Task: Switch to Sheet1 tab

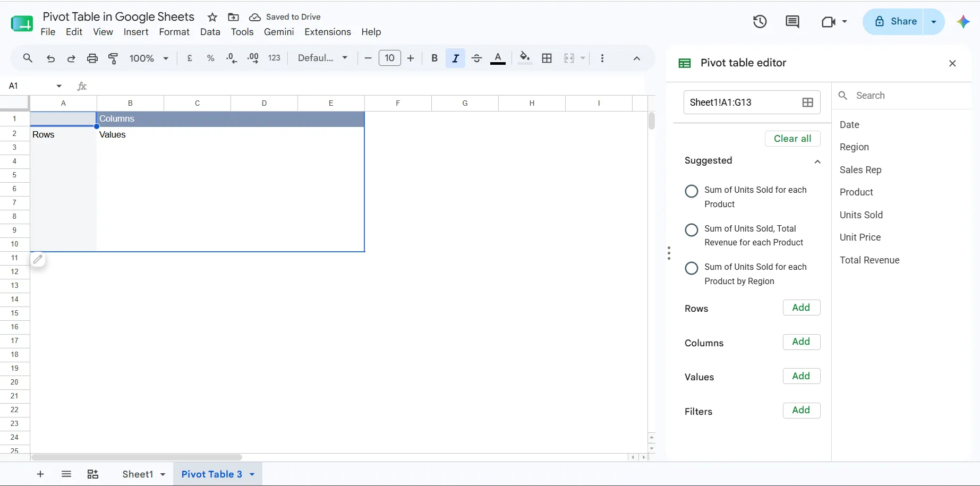Action: 138,474
